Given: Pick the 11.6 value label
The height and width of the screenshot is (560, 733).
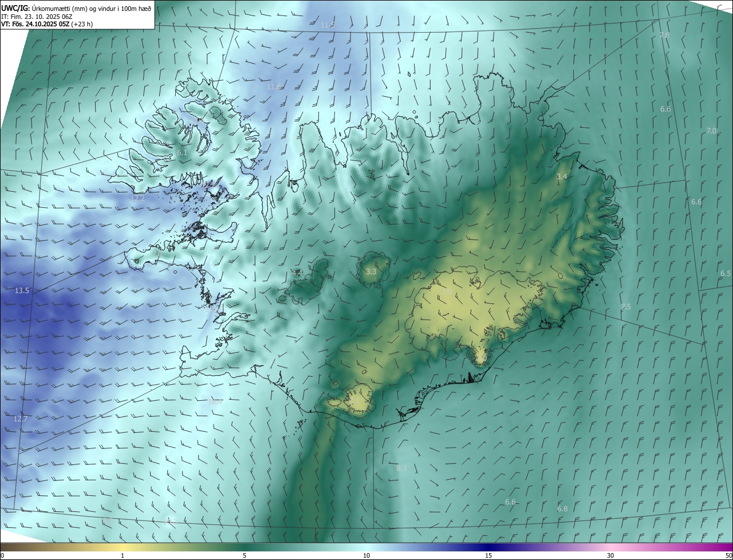Looking at the screenshot, I should point(274,86).
